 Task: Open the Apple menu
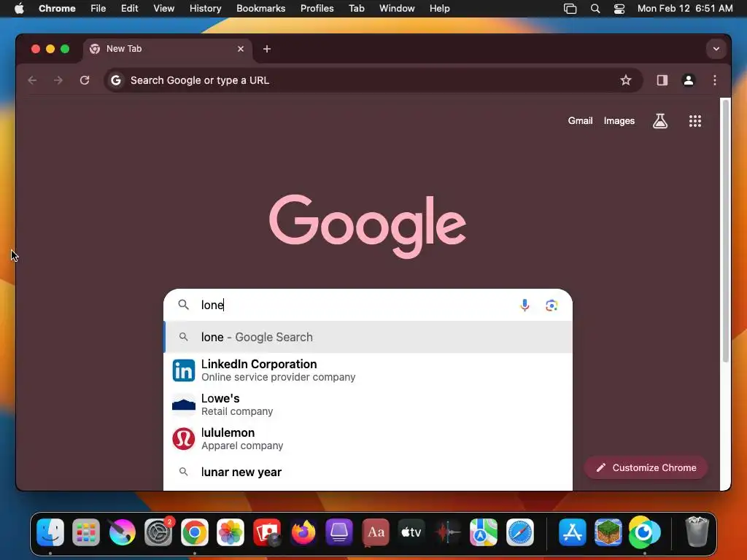(19, 9)
